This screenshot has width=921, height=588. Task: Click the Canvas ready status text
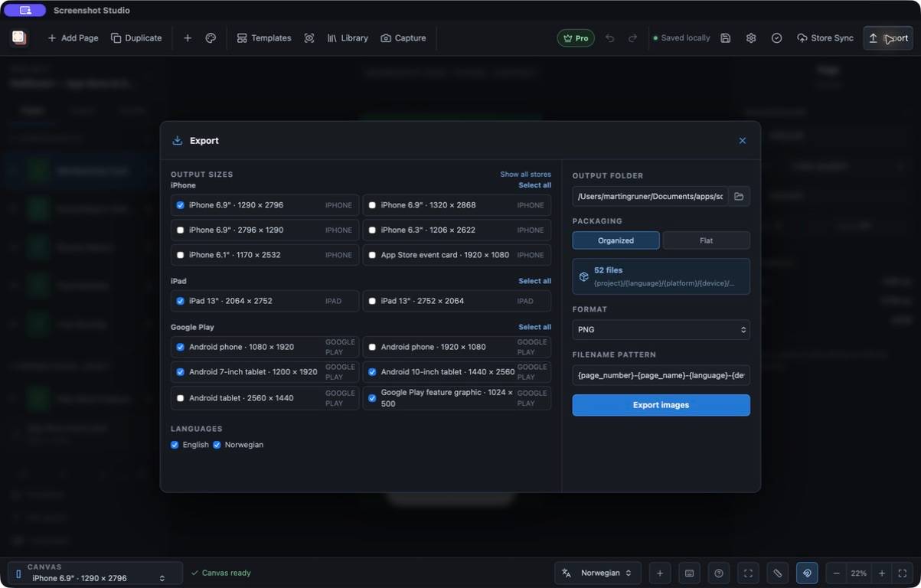tap(220, 573)
